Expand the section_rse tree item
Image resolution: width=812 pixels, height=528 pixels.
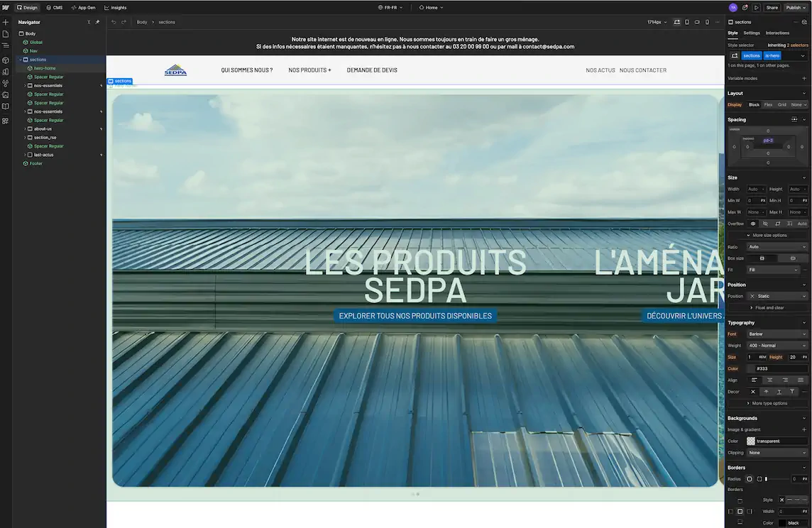[x=25, y=138]
